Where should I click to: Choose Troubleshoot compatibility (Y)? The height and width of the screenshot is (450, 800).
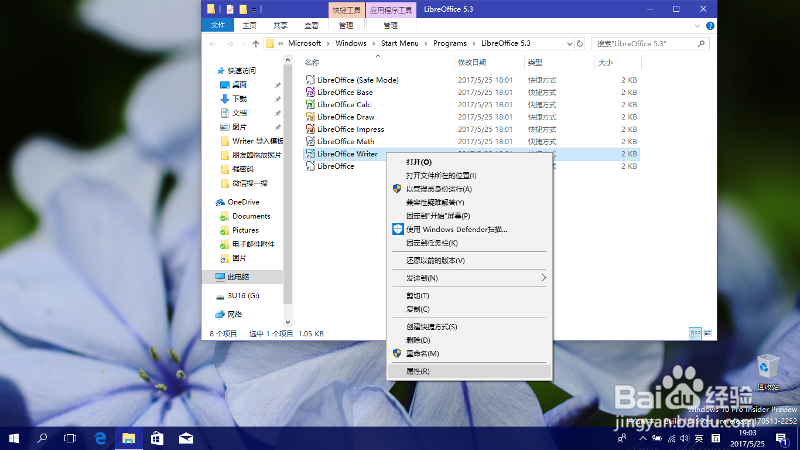(469, 202)
